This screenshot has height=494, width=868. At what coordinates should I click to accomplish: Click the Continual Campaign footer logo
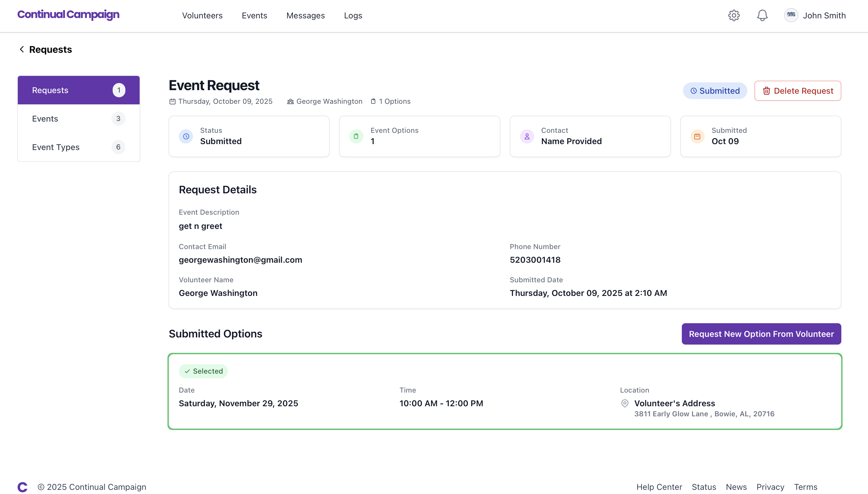[x=23, y=487]
